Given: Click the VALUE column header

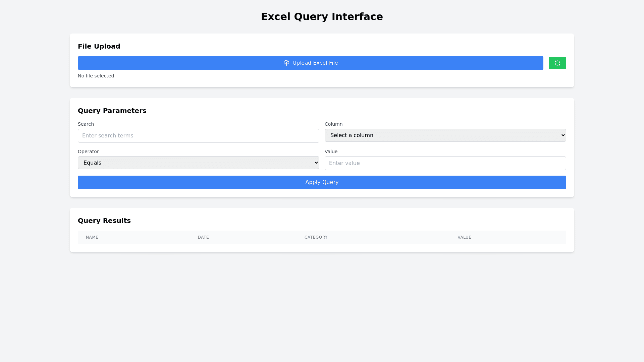Looking at the screenshot, I should (464, 237).
